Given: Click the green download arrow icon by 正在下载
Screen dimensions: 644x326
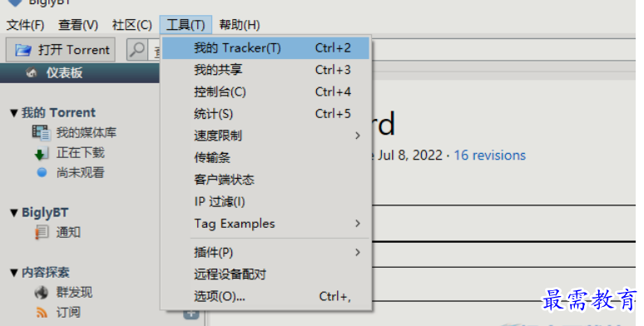Looking at the screenshot, I should (41, 153).
